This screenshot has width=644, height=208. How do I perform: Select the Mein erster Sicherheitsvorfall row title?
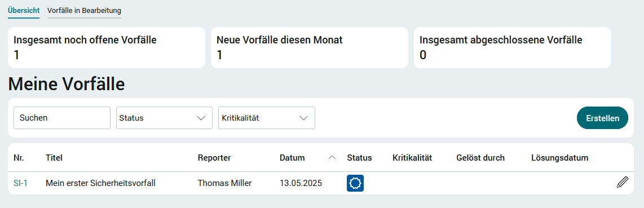(100, 183)
